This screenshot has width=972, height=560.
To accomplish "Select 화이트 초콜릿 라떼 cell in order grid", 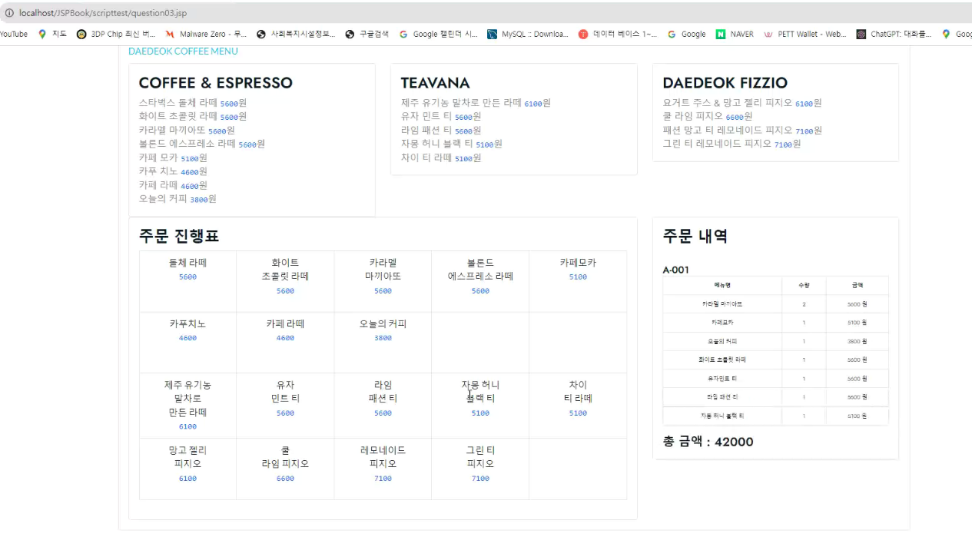I will coord(285,281).
